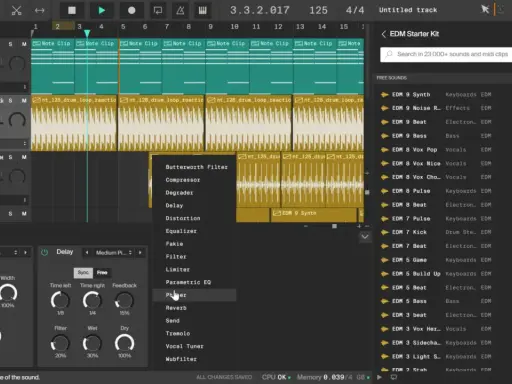
Task: Click the Delay Feedback knob
Action: pos(124,301)
